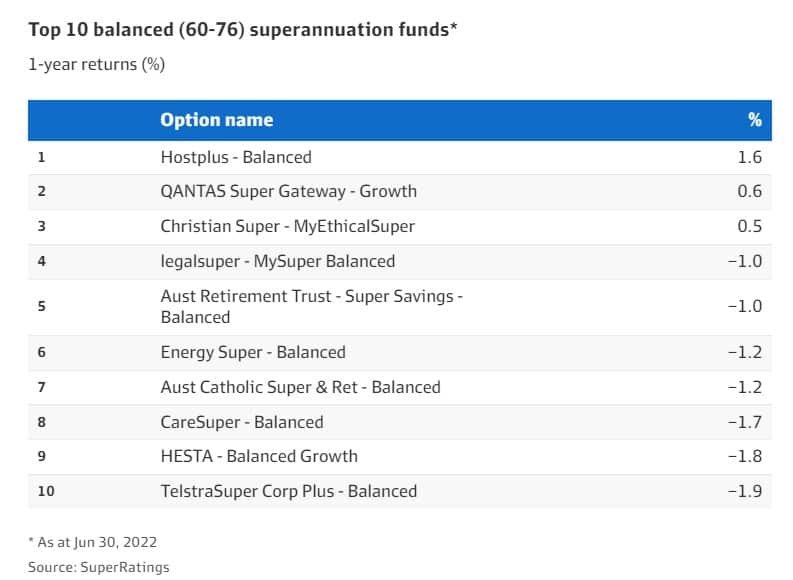This screenshot has height=580, width=793.
Task: Select QANTAS Super Gateway - Growth entry
Action: (288, 191)
